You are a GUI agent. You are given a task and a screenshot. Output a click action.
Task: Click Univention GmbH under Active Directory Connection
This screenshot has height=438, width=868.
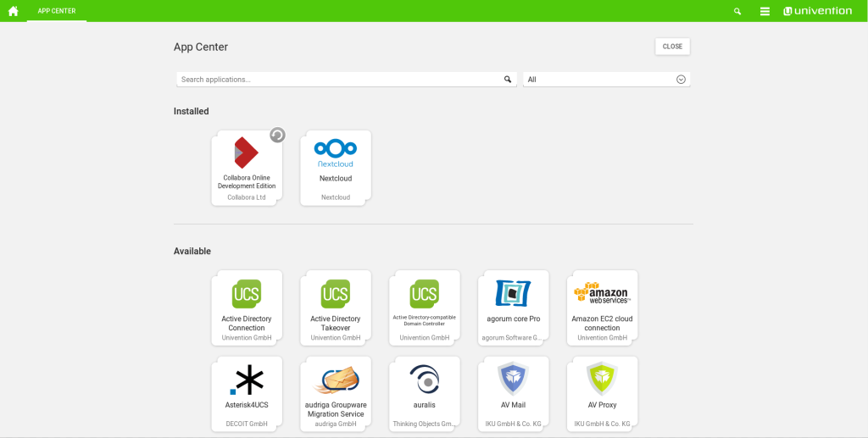tap(247, 337)
